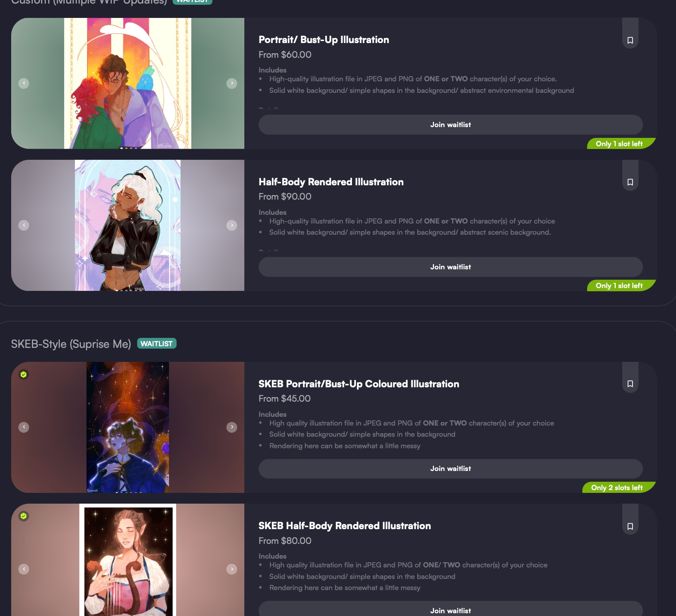
Task: Bookmark the Portrait/ Bust-Up Illustration listing
Action: click(630, 40)
